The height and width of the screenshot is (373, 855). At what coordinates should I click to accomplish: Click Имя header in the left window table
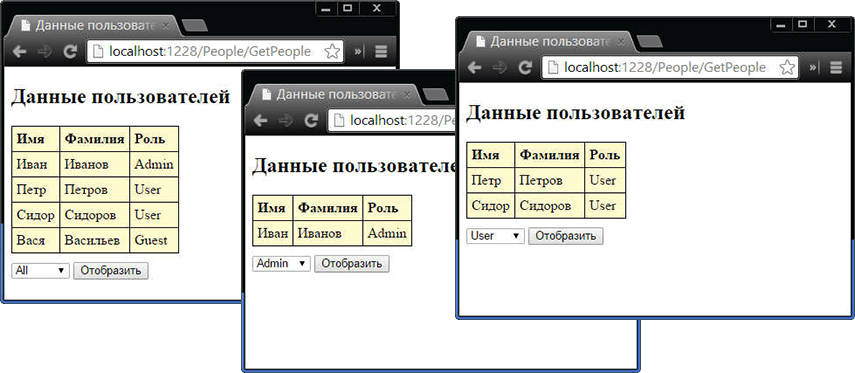[35, 139]
